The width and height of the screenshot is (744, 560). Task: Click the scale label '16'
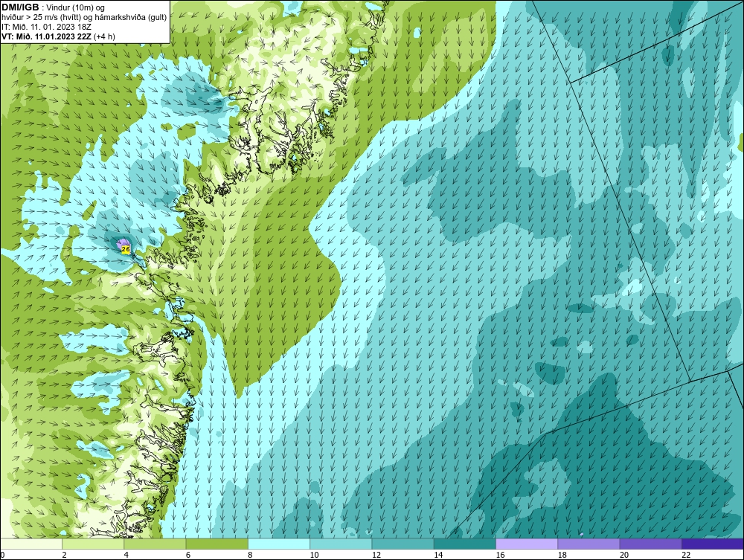point(500,555)
